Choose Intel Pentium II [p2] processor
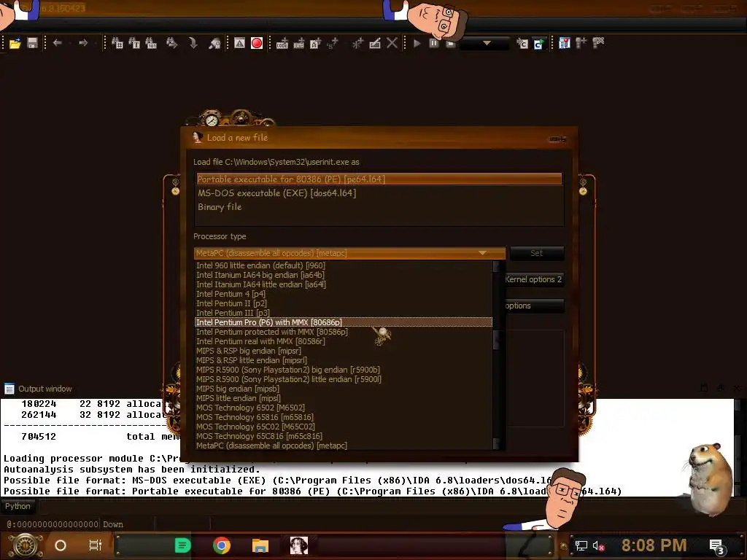The image size is (747, 560). [x=344, y=303]
